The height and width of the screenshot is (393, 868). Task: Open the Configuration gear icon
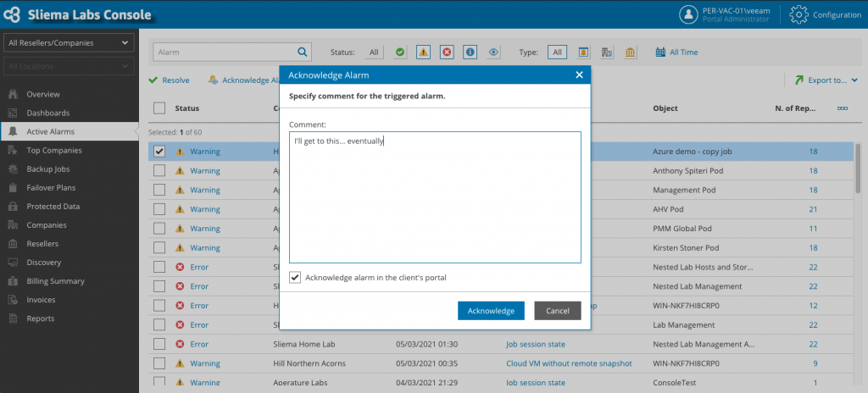798,15
